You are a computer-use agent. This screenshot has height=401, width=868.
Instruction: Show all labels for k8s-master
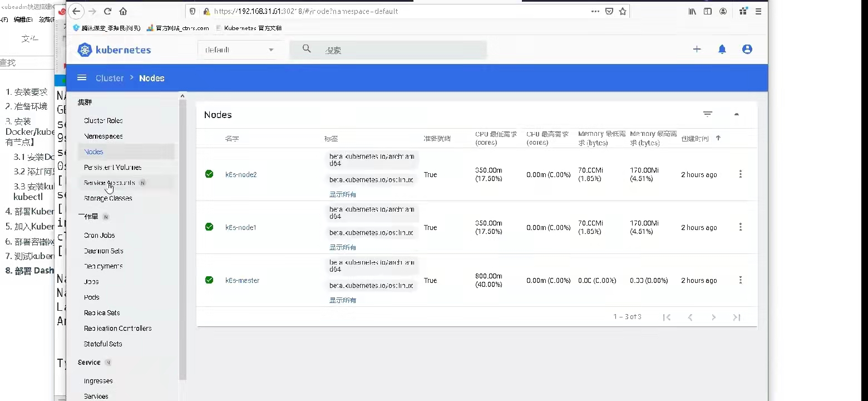343,300
